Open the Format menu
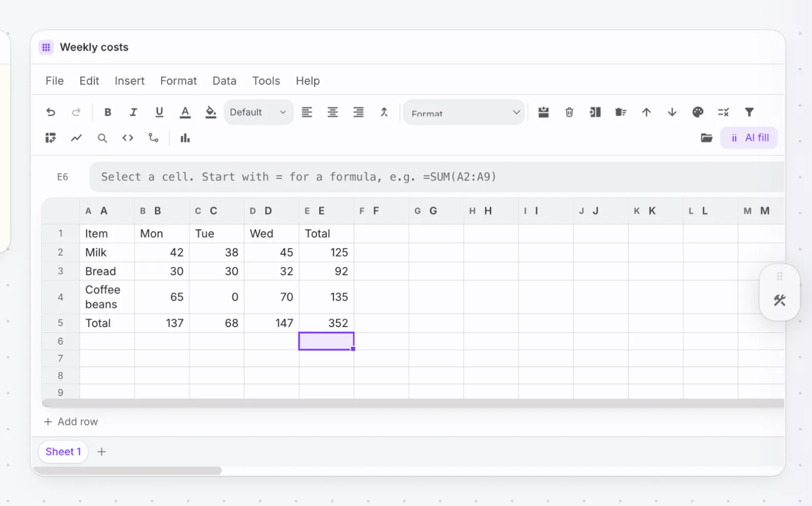The width and height of the screenshot is (812, 506). coord(179,81)
